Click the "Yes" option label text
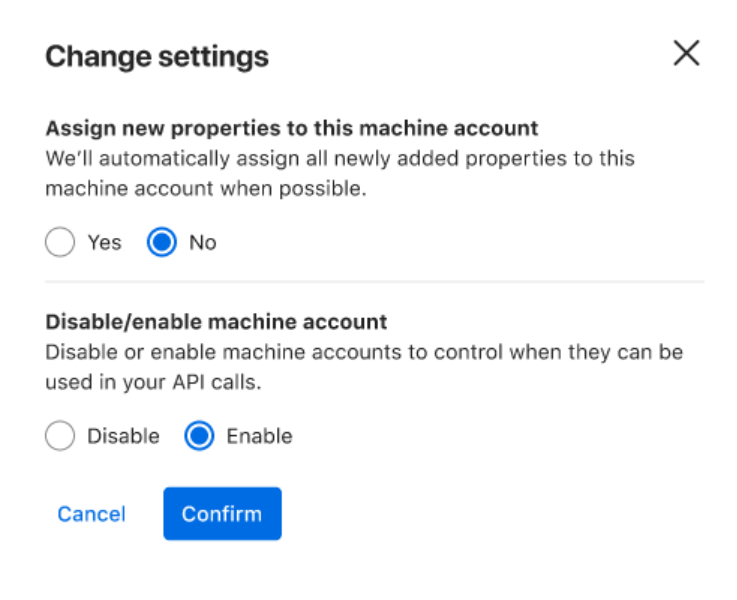The width and height of the screenshot is (737, 600). click(x=104, y=243)
